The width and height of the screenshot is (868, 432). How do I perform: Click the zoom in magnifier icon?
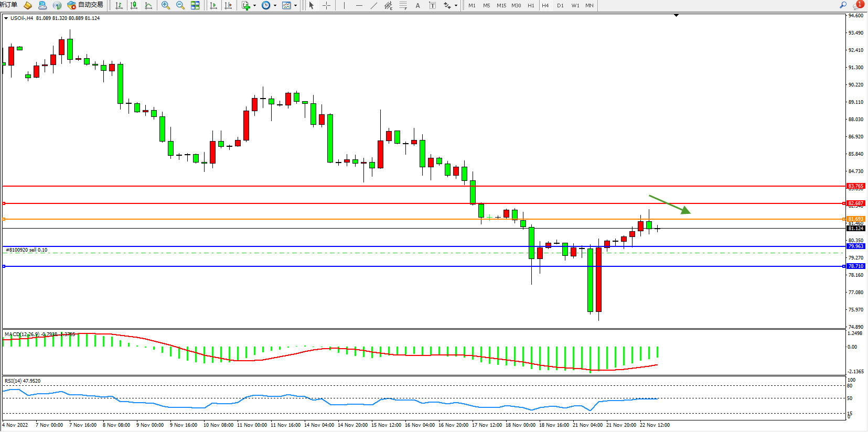(166, 5)
